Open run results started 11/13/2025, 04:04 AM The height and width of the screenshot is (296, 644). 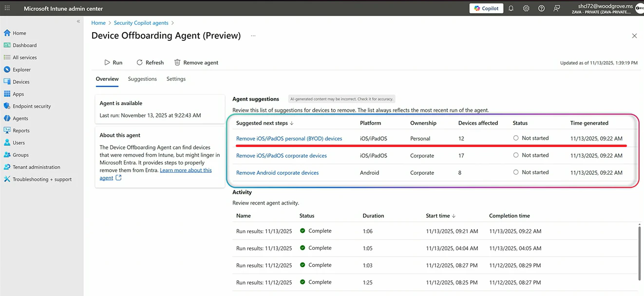[264, 248]
